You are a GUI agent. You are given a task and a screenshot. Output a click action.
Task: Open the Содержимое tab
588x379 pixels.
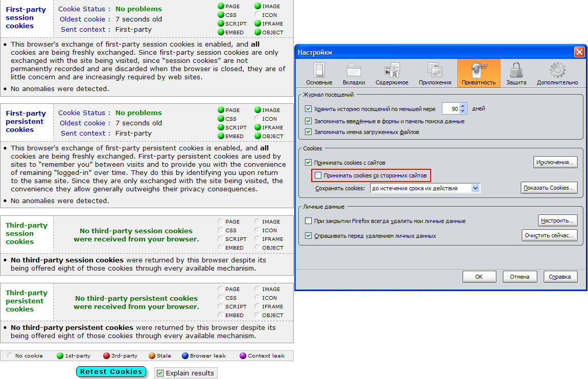(x=392, y=74)
